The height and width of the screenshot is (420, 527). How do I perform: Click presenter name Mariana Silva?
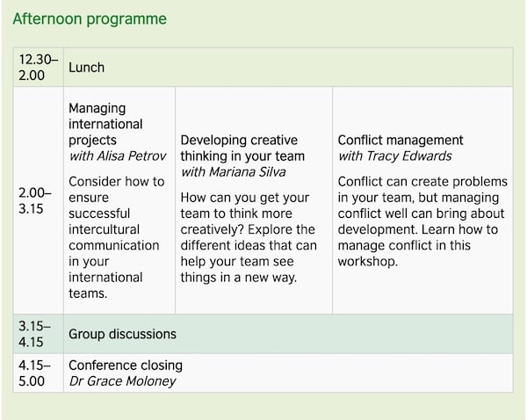click(233, 171)
